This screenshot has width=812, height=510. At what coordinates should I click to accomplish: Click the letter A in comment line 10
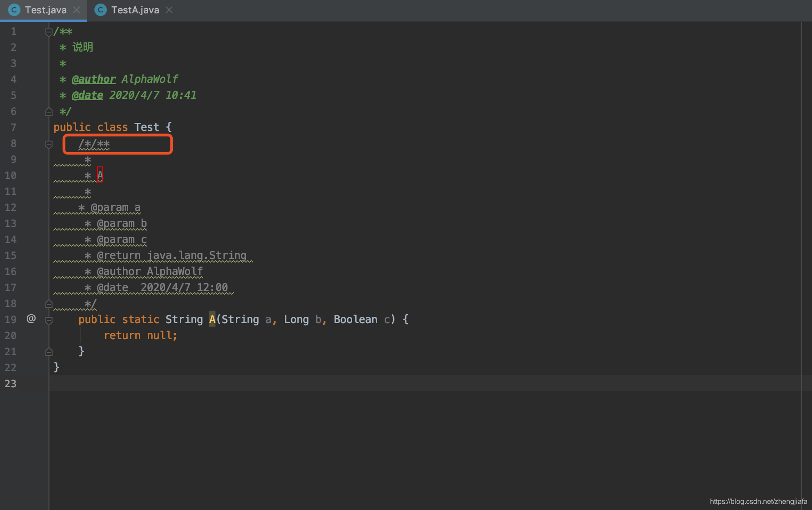click(100, 175)
